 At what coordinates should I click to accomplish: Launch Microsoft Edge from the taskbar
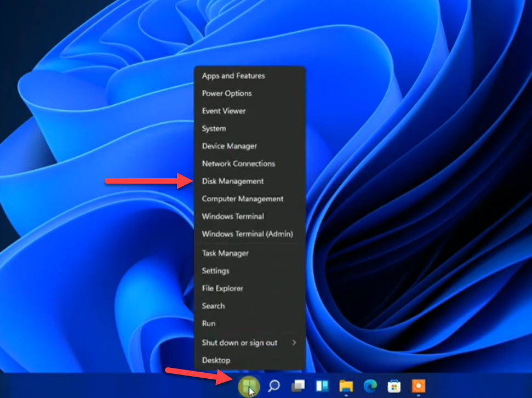point(370,386)
